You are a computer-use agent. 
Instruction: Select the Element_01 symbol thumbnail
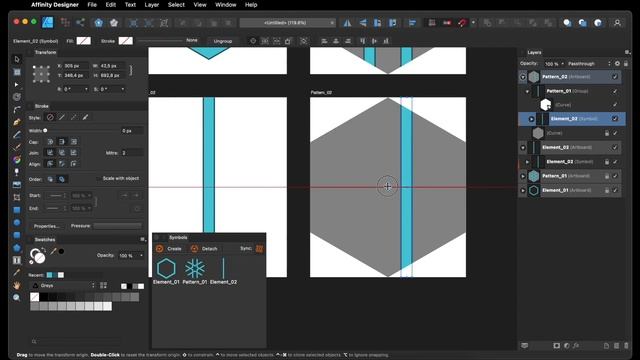tap(166, 268)
